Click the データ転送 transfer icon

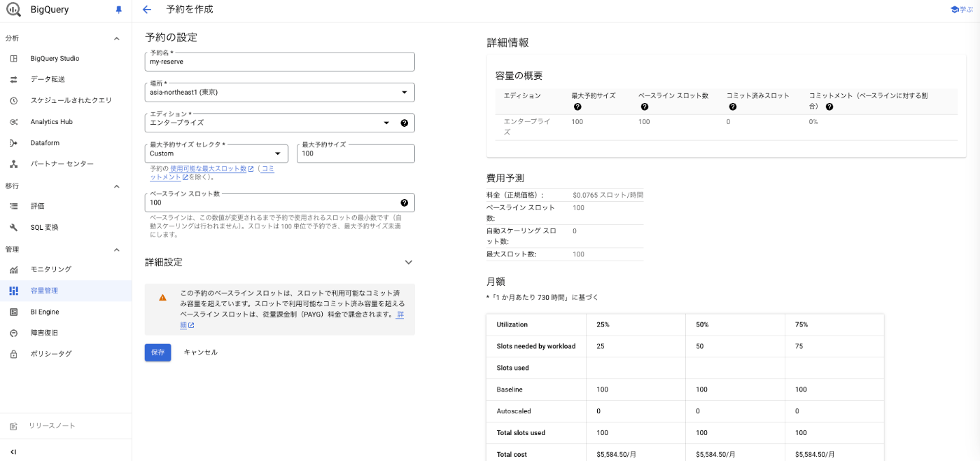13,79
